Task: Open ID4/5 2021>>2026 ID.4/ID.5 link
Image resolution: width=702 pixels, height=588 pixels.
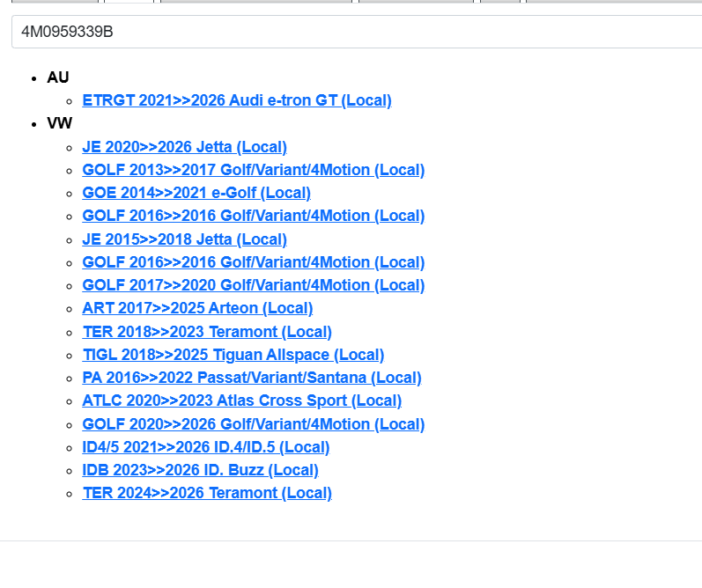Action: 206,447
